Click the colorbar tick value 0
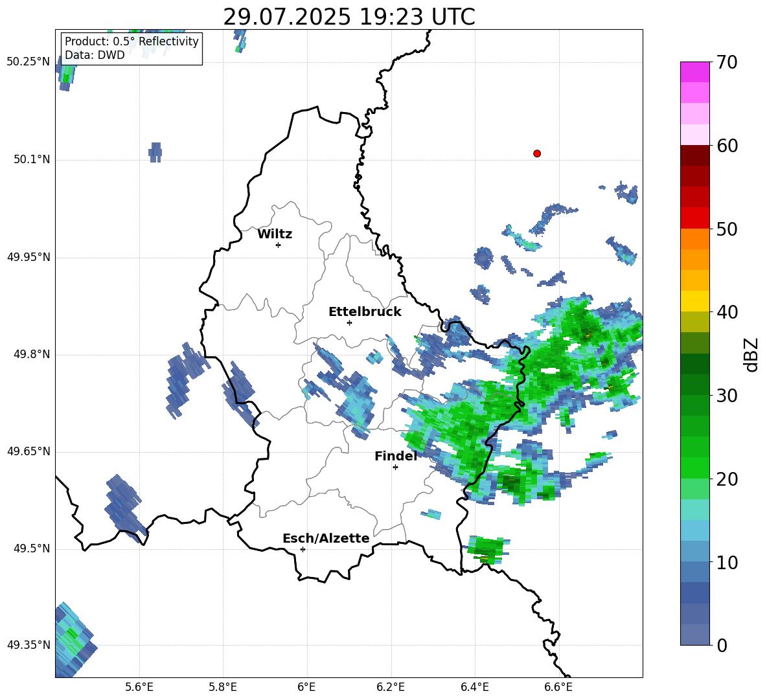The image size is (767, 700). tap(722, 645)
